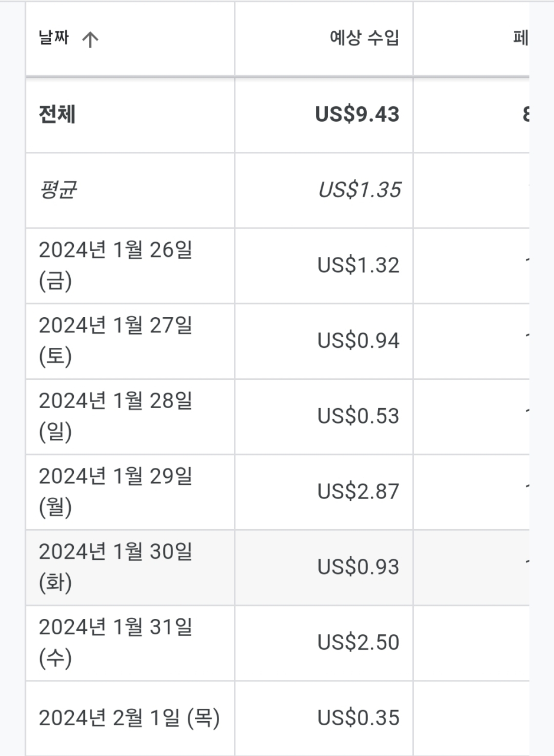Click the US$0.93 revenue cell

(359, 567)
